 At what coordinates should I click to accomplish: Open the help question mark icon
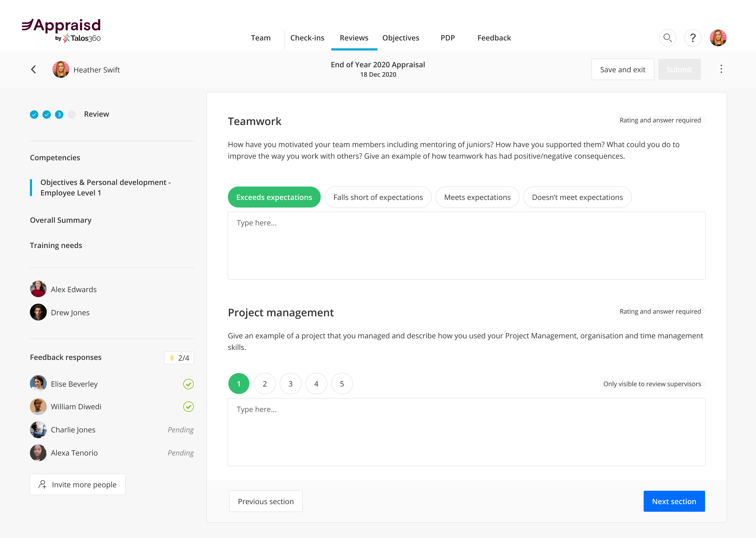point(692,38)
